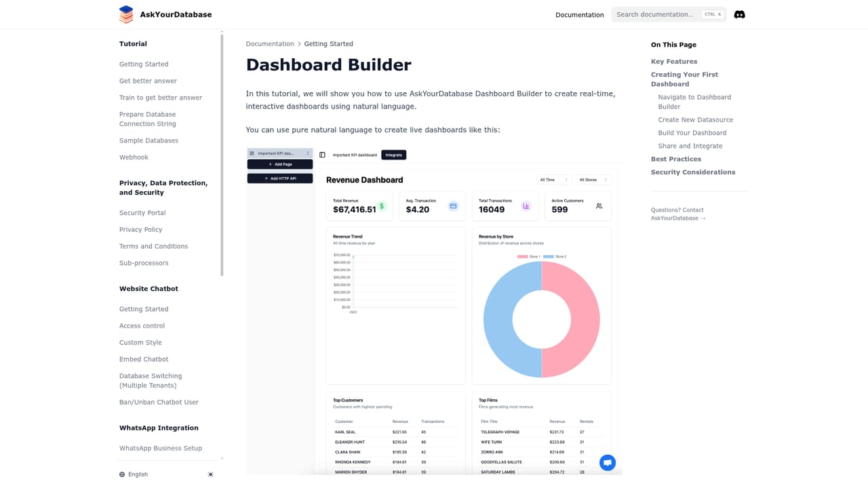This screenshot has height=488, width=868.
Task: Open the Custom Style page
Action: coord(140,342)
